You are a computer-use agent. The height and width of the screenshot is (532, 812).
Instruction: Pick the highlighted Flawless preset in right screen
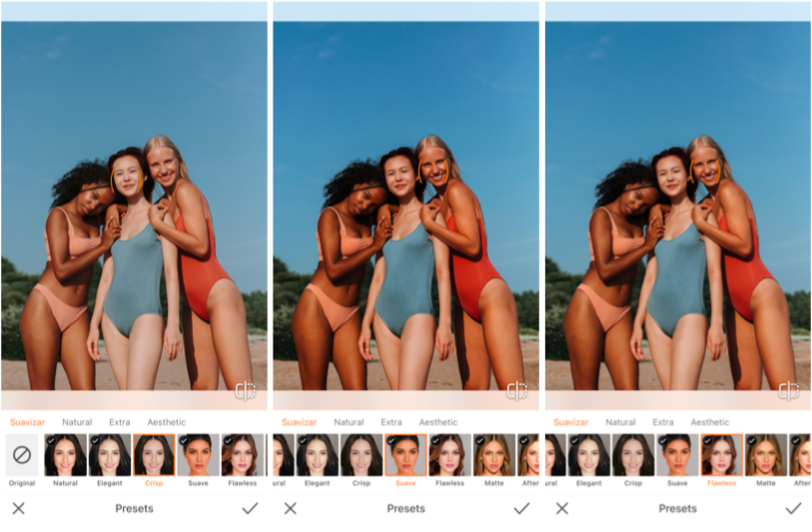coord(721,455)
